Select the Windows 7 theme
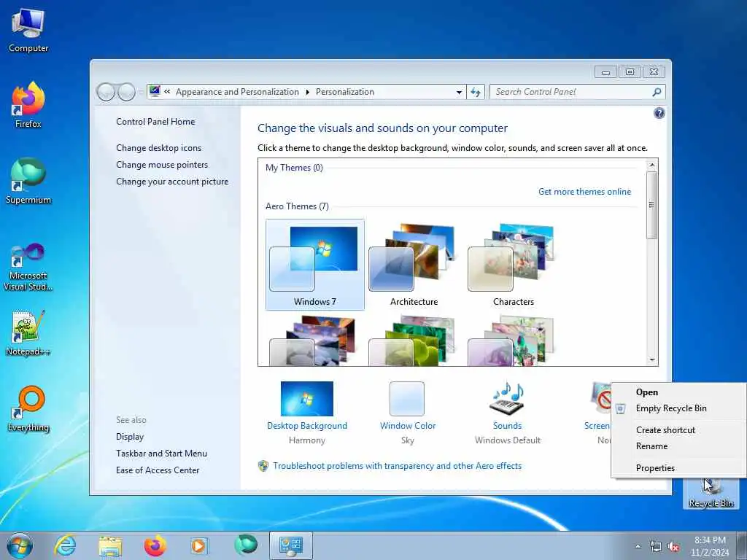 click(x=315, y=265)
